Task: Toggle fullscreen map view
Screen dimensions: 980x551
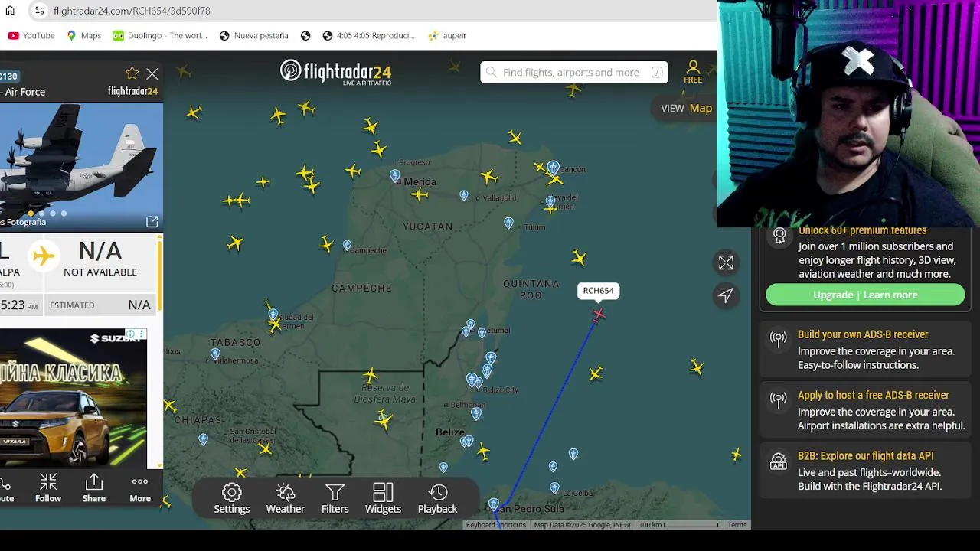Action: (x=726, y=262)
